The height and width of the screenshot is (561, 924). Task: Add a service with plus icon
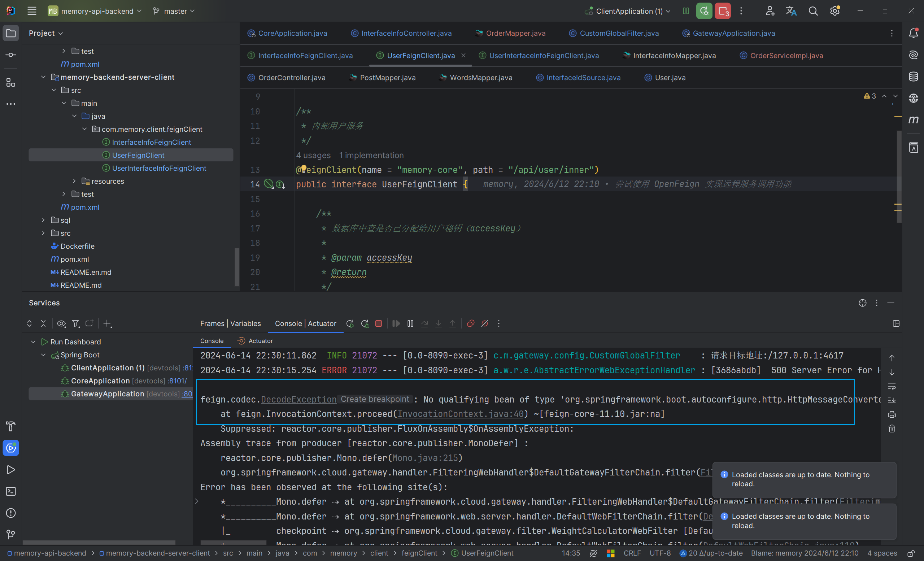point(108,323)
